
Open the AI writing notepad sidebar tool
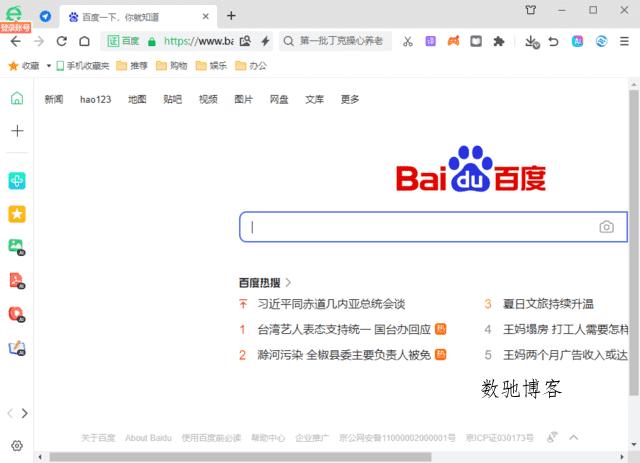(17, 348)
